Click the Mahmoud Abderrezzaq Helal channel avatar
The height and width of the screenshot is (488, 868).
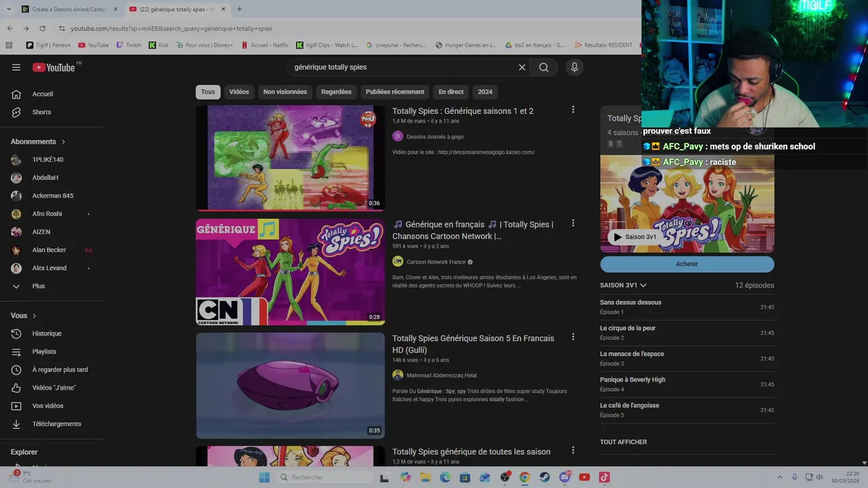397,375
